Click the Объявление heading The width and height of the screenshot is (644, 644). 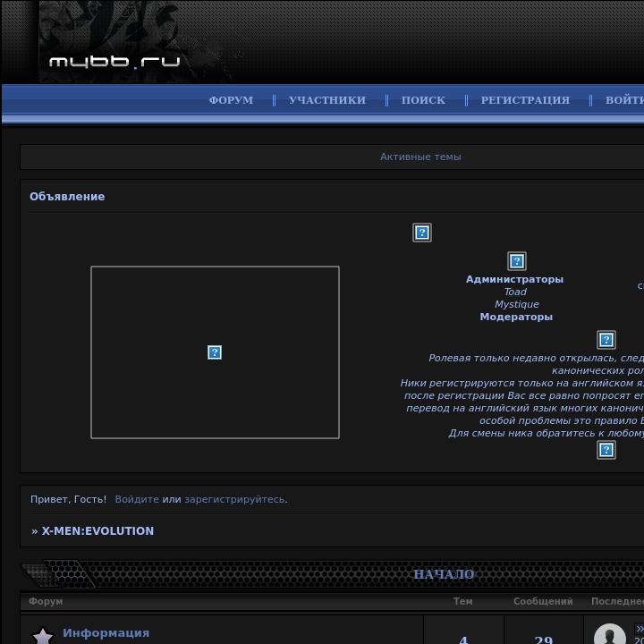pyautogui.click(x=67, y=196)
